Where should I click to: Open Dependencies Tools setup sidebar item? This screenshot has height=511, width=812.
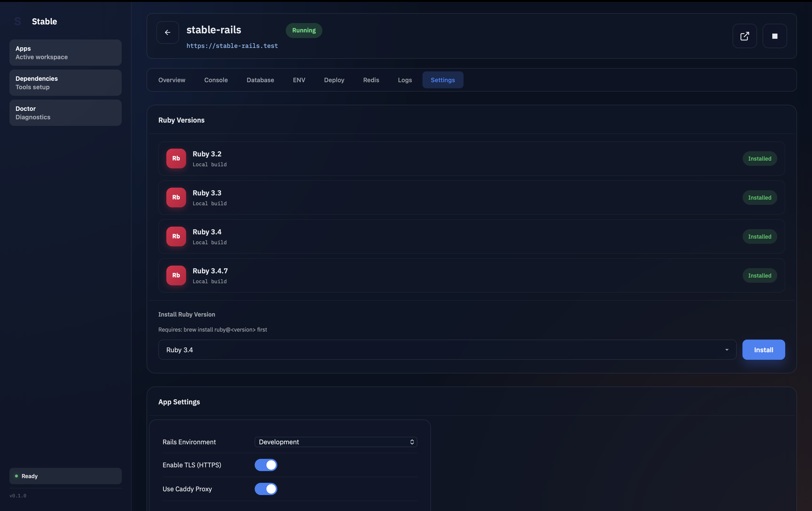coord(65,83)
